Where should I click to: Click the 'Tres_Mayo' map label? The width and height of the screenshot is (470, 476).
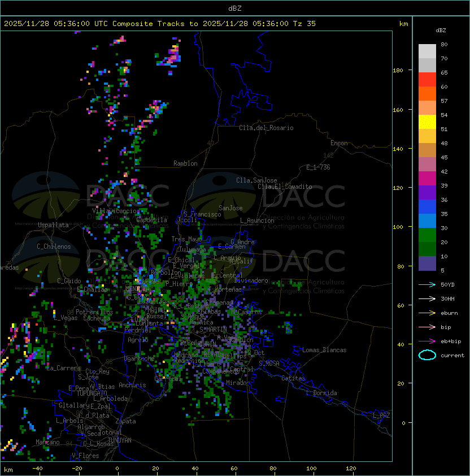(x=186, y=239)
